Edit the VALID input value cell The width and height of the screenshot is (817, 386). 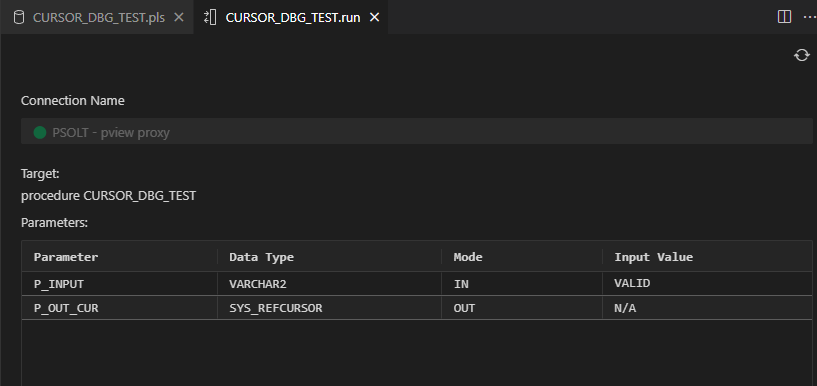[707, 283]
